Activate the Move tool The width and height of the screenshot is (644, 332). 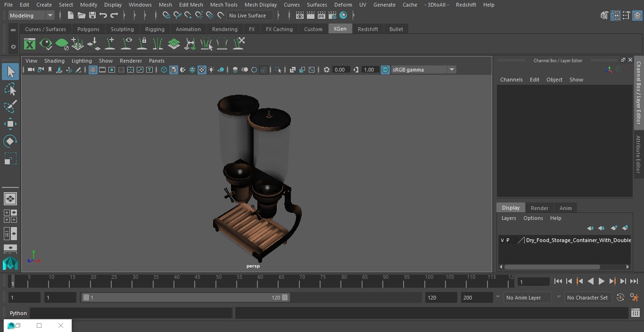(x=10, y=124)
